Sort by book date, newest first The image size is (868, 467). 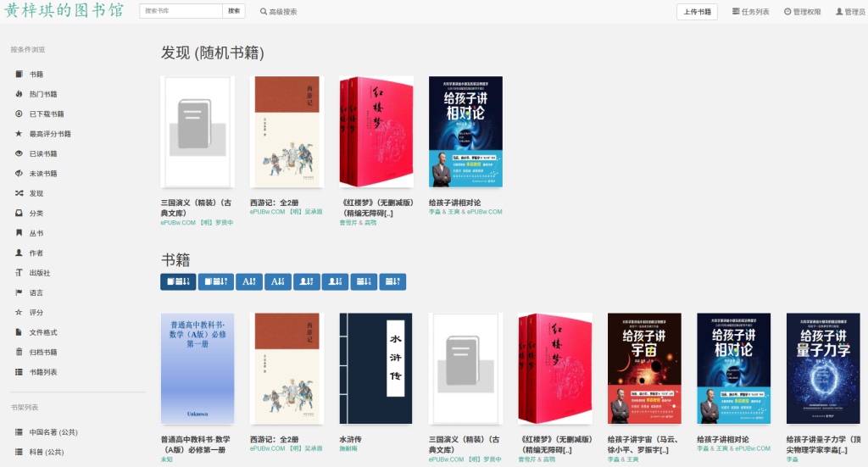coord(178,281)
